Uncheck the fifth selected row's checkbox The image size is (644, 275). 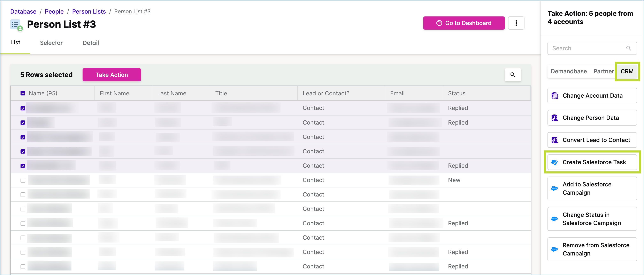[23, 166]
